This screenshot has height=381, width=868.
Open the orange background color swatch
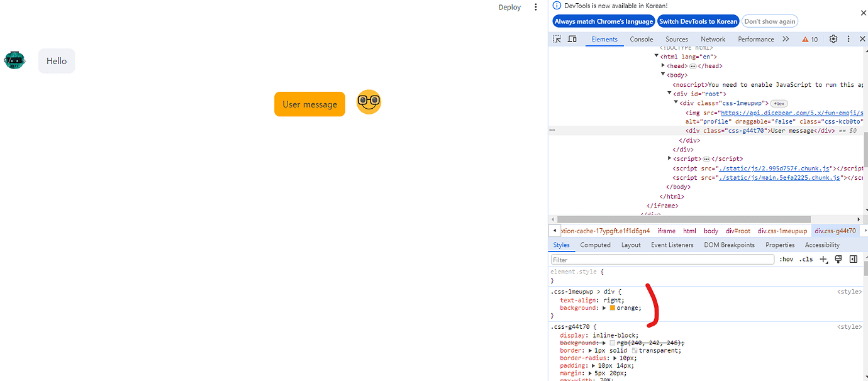611,307
